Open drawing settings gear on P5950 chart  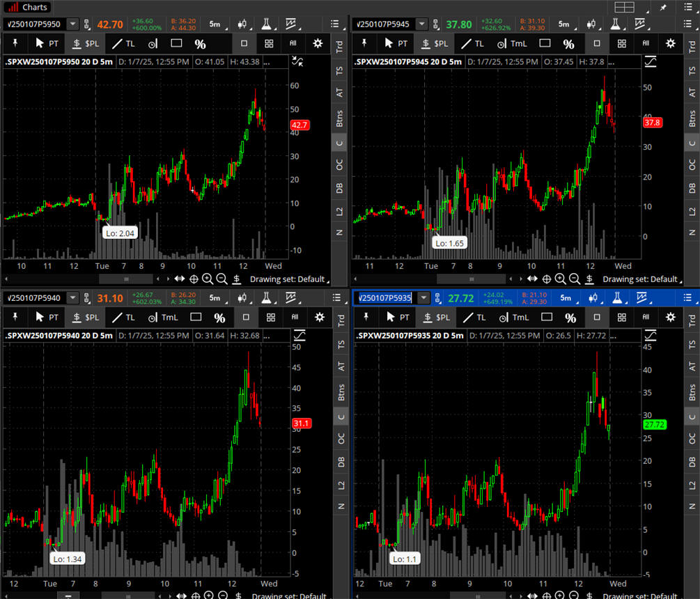coord(318,43)
